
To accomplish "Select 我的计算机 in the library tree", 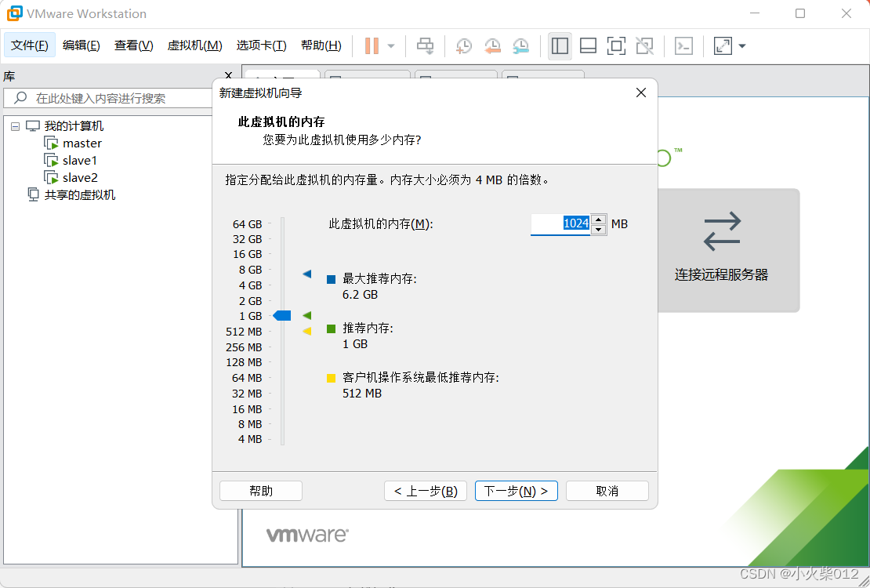I will [x=74, y=126].
